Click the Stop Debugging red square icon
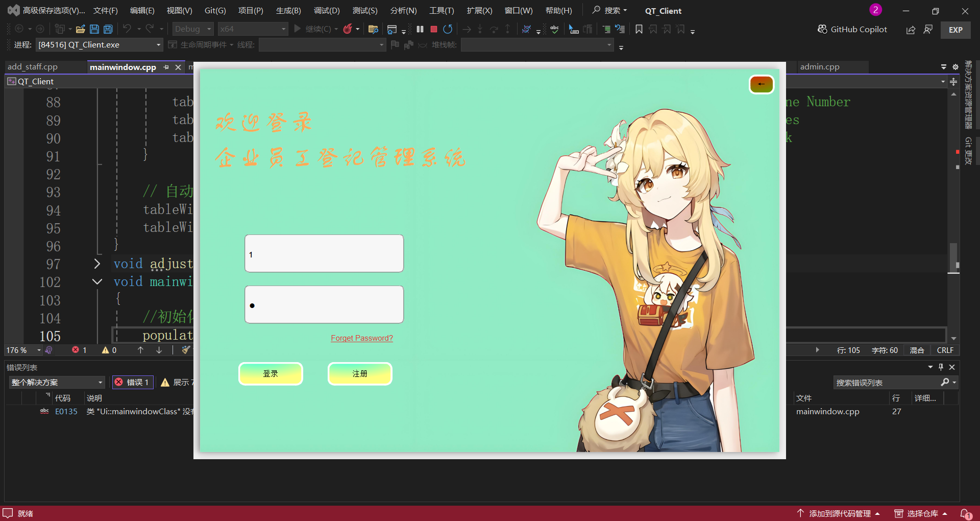This screenshot has height=521, width=980. tap(434, 29)
